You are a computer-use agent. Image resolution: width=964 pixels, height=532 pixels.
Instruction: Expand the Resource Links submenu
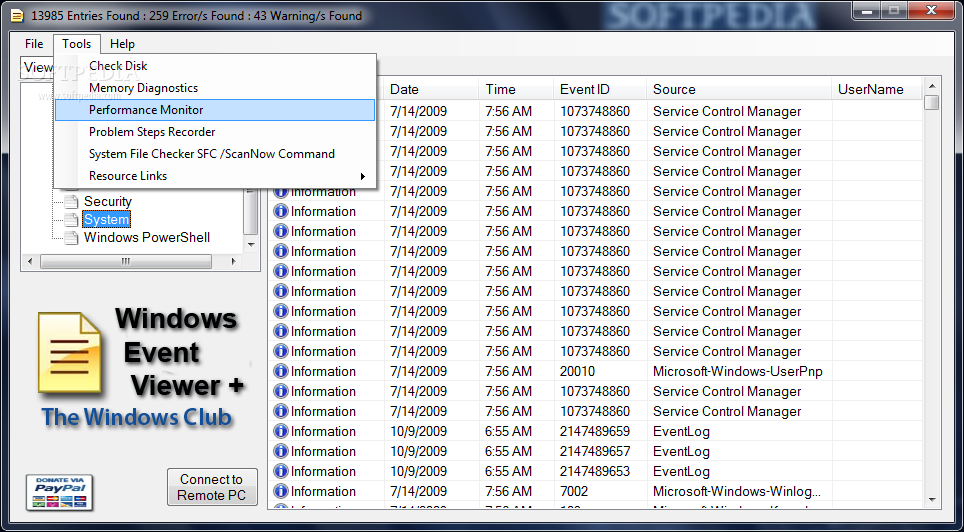tap(215, 176)
